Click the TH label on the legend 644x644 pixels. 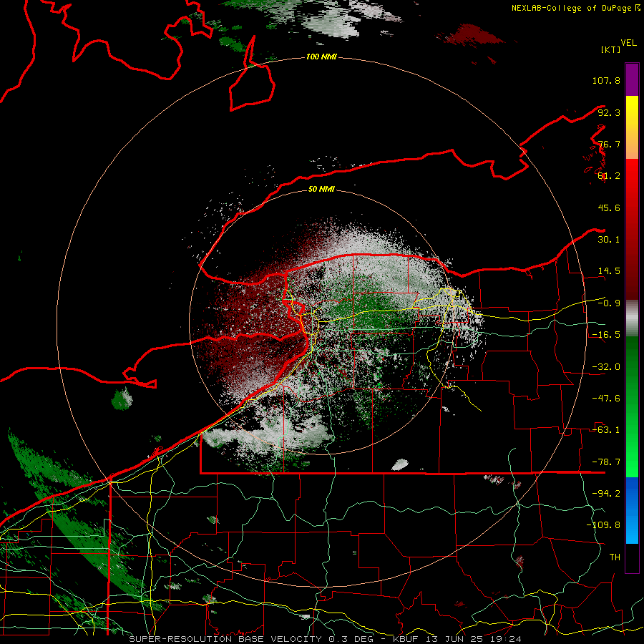615,557
